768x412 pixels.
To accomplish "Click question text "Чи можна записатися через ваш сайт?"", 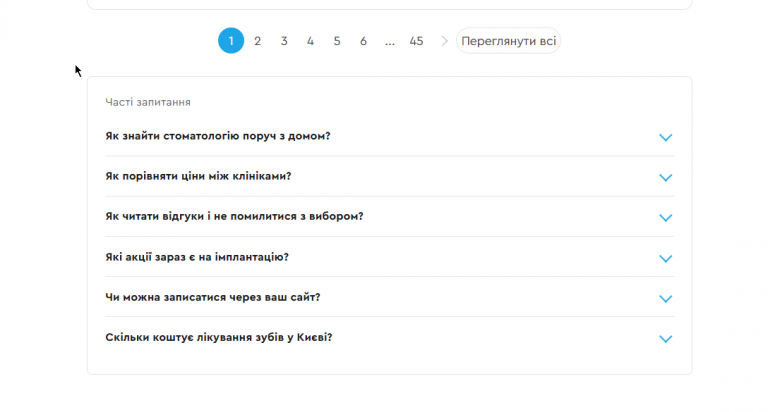I will [x=213, y=297].
